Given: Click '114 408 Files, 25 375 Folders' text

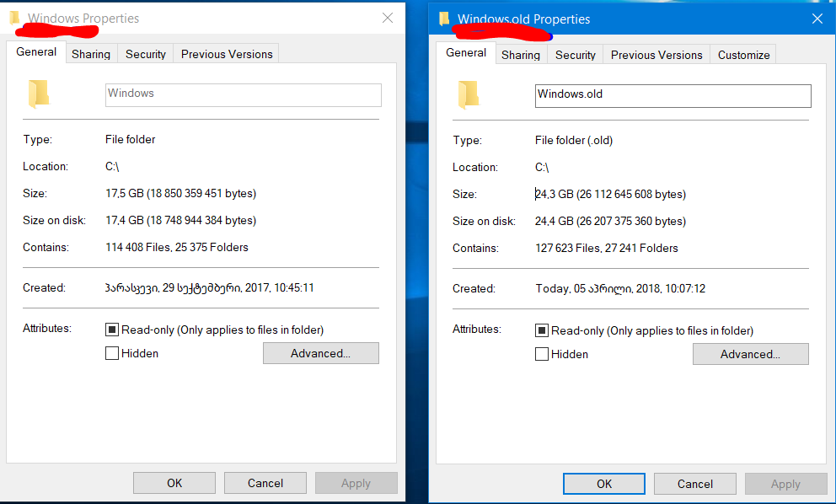Looking at the screenshot, I should (x=177, y=247).
